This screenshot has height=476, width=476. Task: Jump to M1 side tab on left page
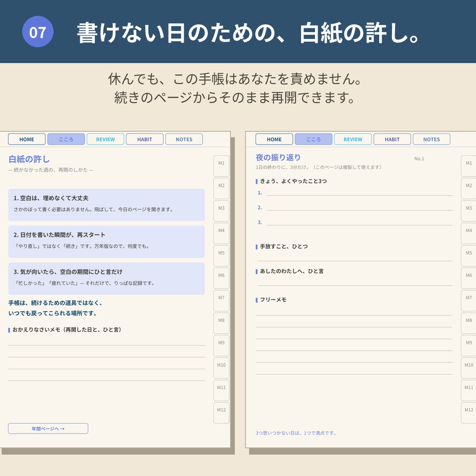pos(221,166)
